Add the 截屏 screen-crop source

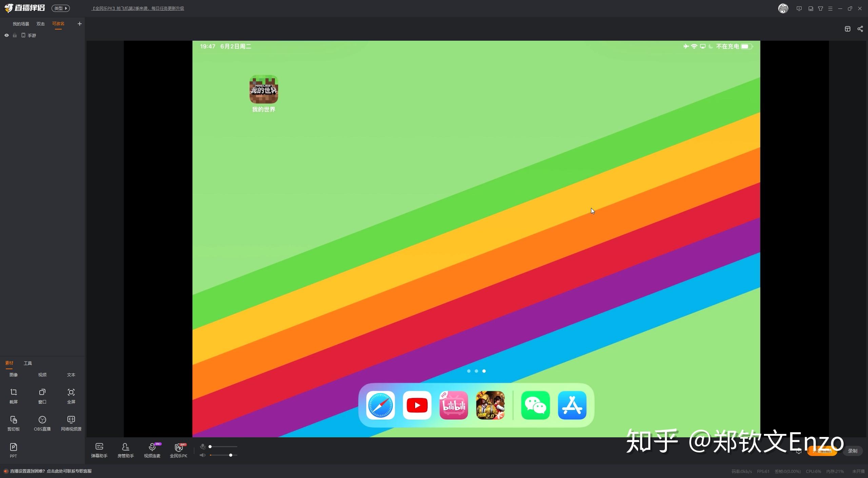14,396
